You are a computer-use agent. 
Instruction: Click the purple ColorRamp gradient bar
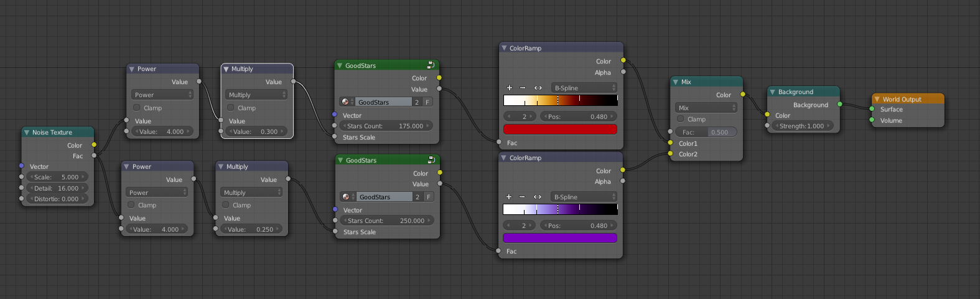(x=560, y=209)
